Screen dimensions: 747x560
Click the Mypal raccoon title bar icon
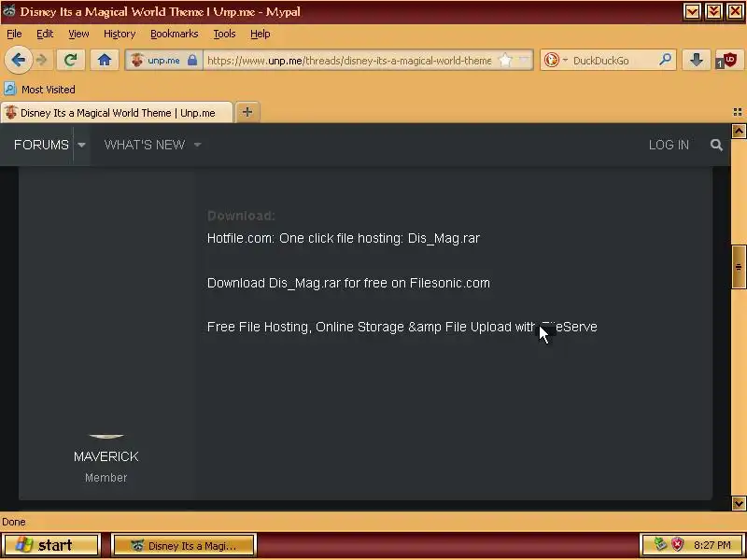(x=8, y=11)
